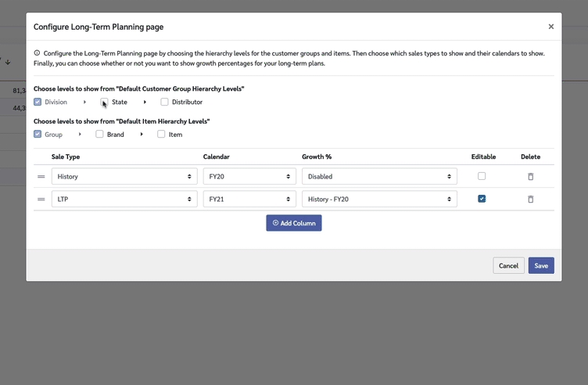Open the FY21 calendar dropdown
588x385 pixels.
pos(249,200)
